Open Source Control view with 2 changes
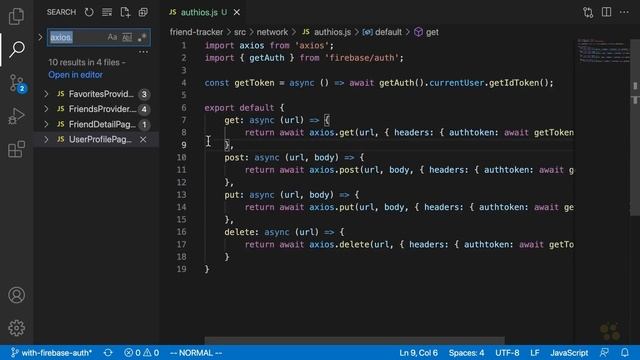This screenshot has width=640, height=360. point(17,83)
